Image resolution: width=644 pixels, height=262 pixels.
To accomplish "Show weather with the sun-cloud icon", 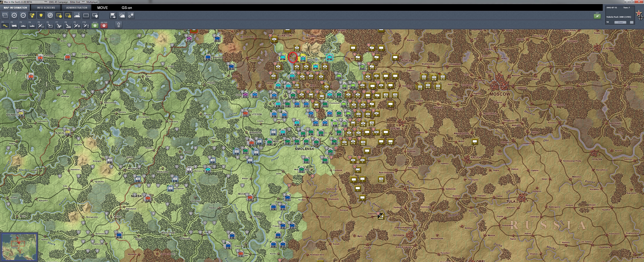I will tap(122, 16).
